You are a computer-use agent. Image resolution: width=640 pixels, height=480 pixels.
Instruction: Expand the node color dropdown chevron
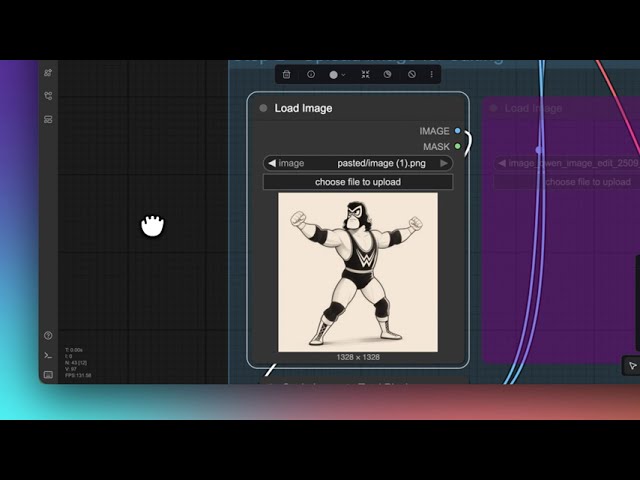(x=343, y=75)
